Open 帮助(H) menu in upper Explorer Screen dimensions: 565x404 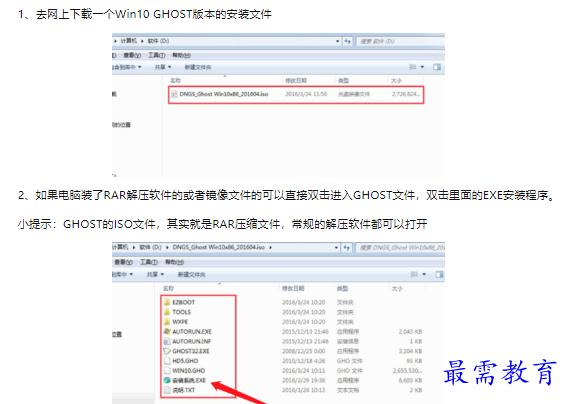coord(181,55)
